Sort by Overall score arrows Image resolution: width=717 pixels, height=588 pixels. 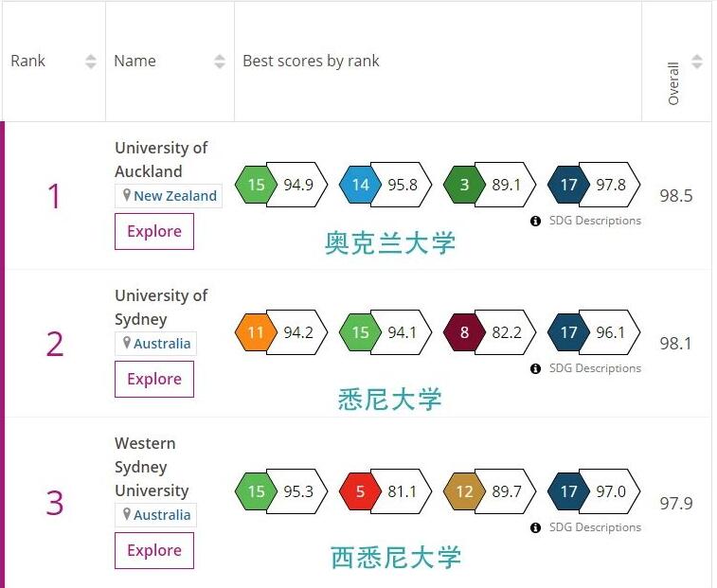coord(697,62)
